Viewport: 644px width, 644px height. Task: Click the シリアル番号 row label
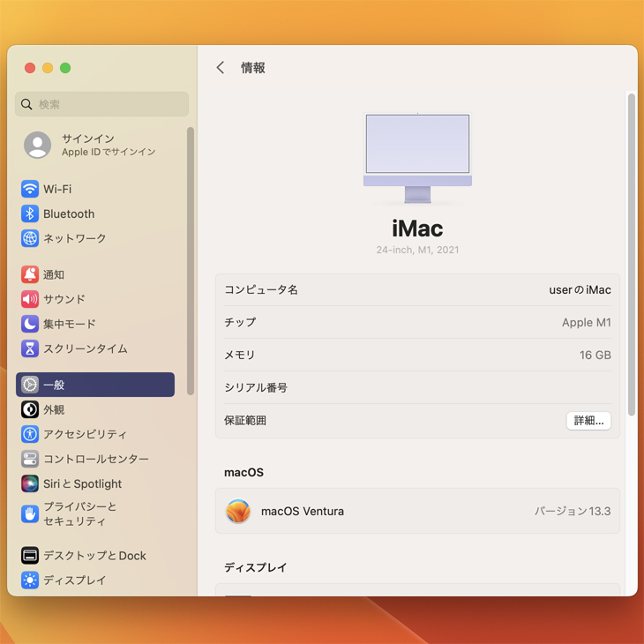[x=256, y=387]
